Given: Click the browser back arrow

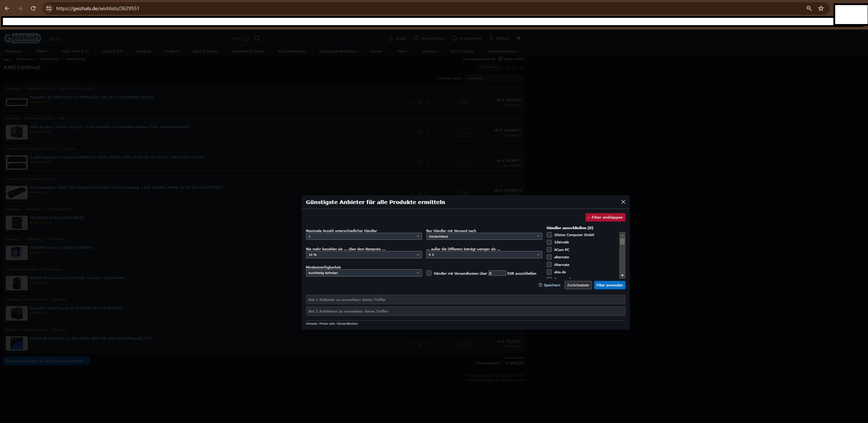Looking at the screenshot, I should coord(7,8).
